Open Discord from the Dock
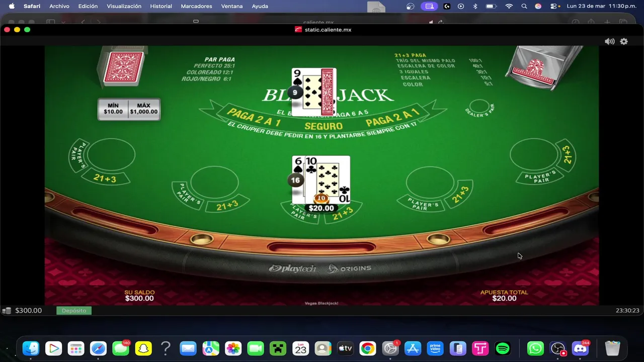The width and height of the screenshot is (644, 362). tap(580, 348)
